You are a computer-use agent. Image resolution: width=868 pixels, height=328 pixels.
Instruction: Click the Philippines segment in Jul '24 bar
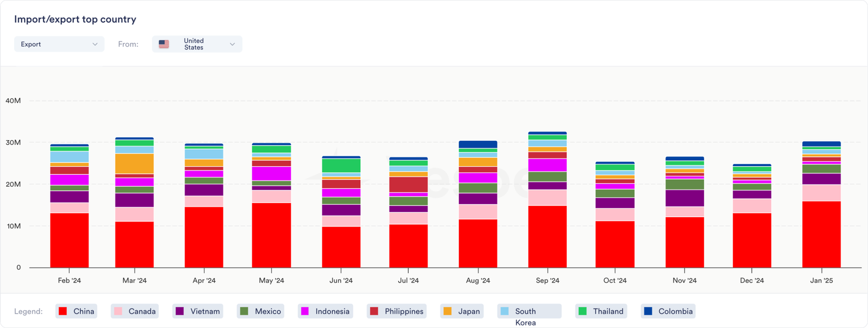[x=408, y=184]
